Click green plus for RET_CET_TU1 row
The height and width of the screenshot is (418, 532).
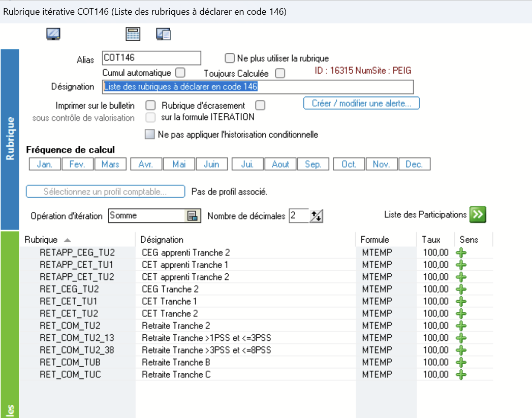(461, 302)
